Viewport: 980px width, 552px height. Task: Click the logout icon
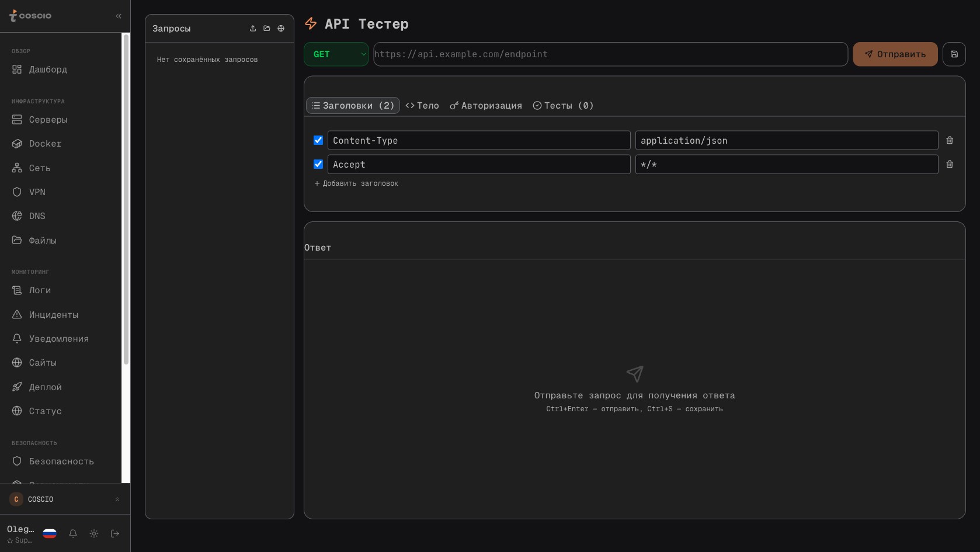(x=115, y=533)
